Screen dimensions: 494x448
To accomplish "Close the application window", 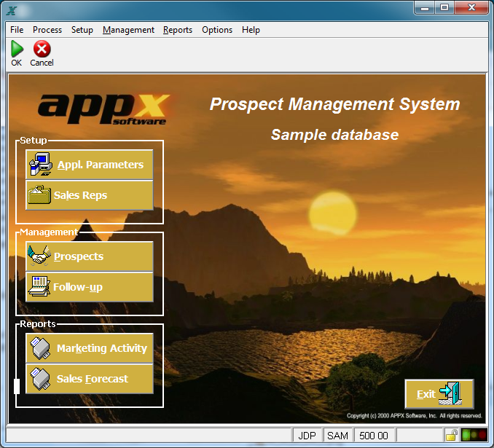I will coord(471,7).
